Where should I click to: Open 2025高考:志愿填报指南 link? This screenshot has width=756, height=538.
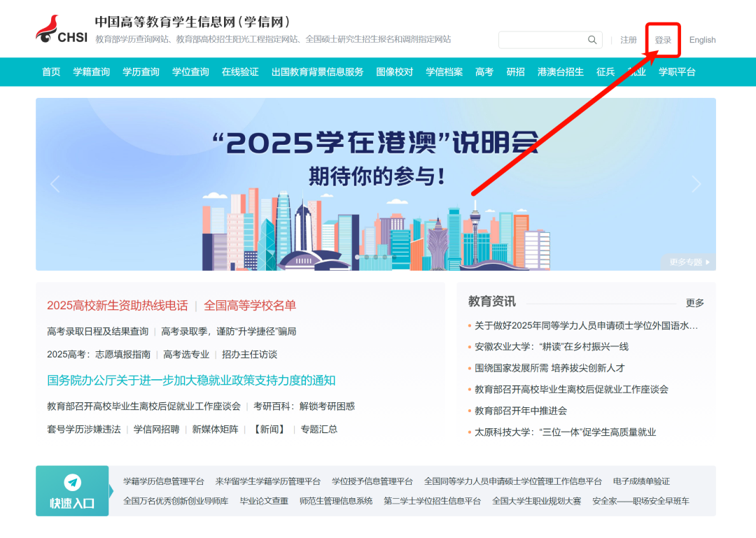coord(99,355)
